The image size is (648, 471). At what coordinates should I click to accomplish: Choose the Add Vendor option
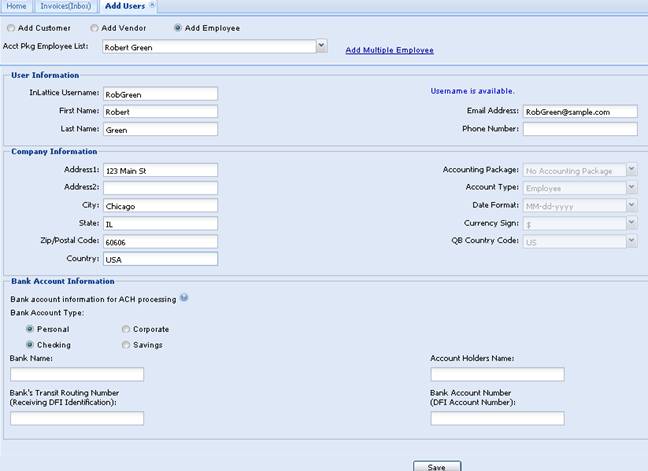[95, 28]
